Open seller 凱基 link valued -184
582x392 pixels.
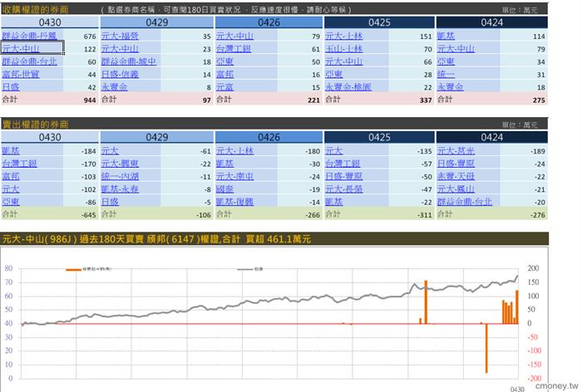11,150
